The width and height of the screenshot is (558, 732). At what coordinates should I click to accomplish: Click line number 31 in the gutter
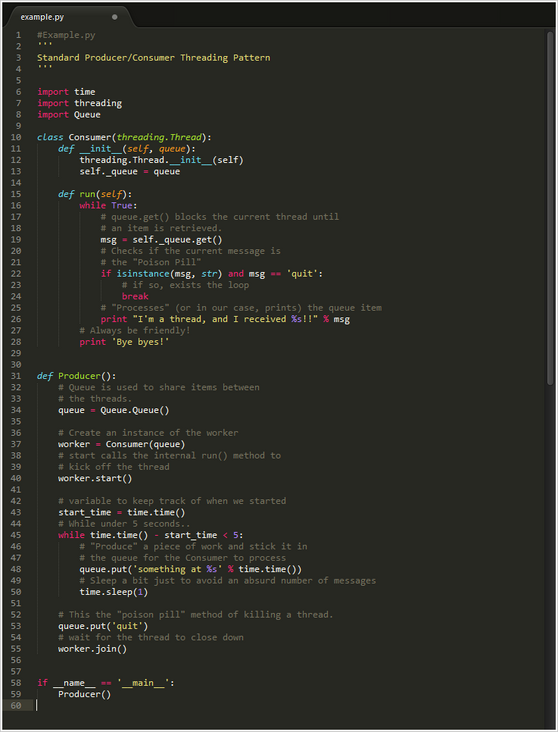click(16, 376)
